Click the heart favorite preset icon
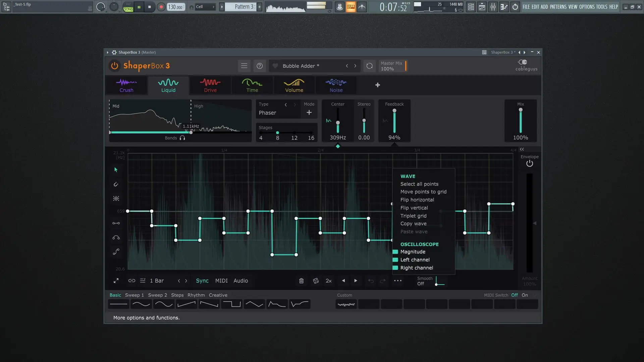 point(275,66)
